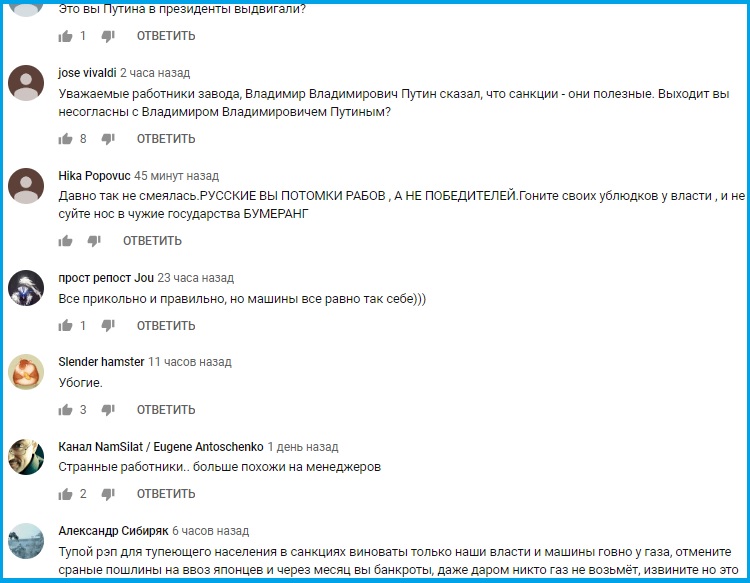
Task: Dislike the прост репост Jou comment
Action: [108, 326]
